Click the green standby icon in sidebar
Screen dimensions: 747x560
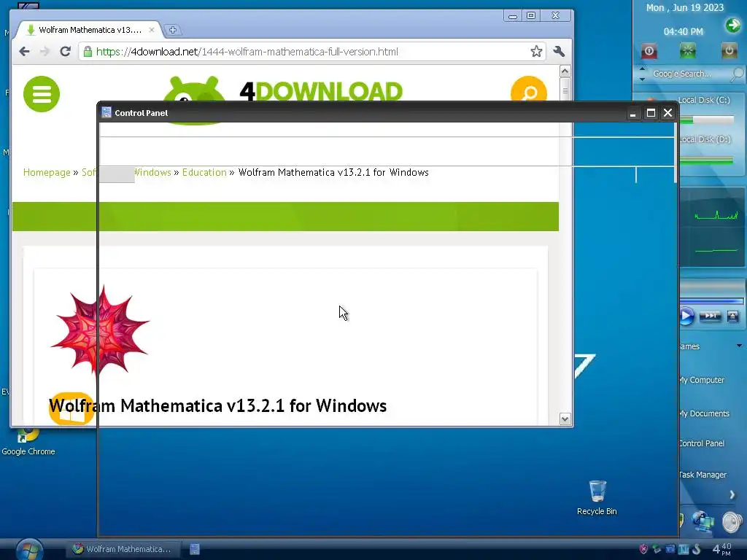click(x=687, y=50)
